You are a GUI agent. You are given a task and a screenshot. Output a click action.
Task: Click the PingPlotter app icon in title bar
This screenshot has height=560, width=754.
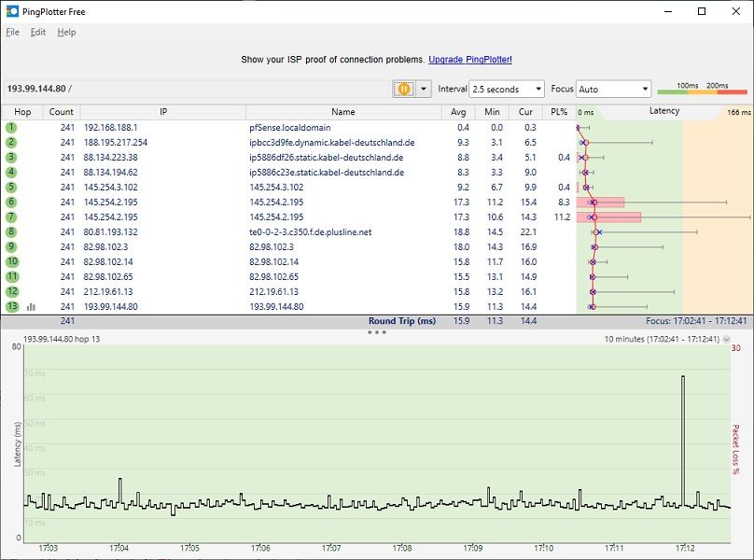coord(12,11)
